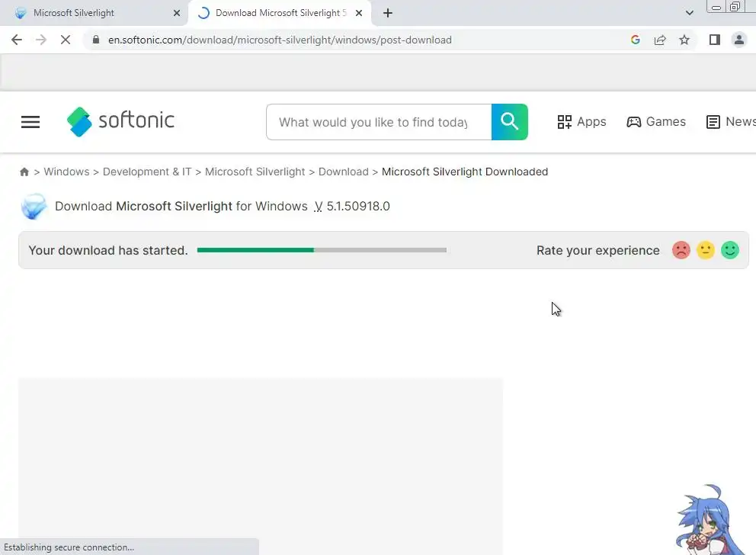Click 'Microsoft Silverlight Downloaded' breadcrumb text
This screenshot has width=756, height=555.
tap(465, 172)
